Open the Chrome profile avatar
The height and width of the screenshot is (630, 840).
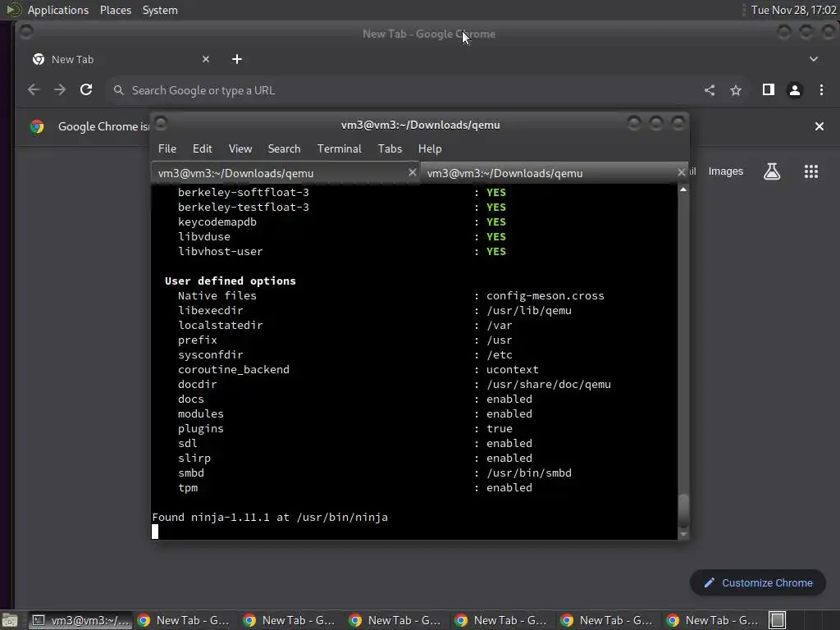(x=794, y=90)
